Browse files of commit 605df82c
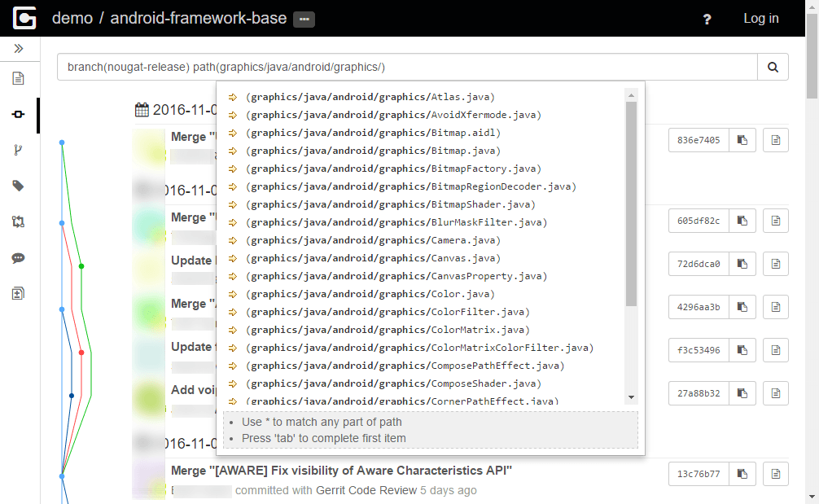The width and height of the screenshot is (819, 504). [x=774, y=220]
